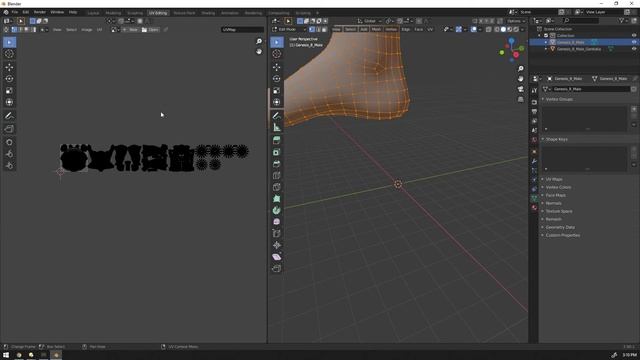Select the Inset Faces tool
Image resolution: width=640 pixels, height=360 pixels.
277,152
